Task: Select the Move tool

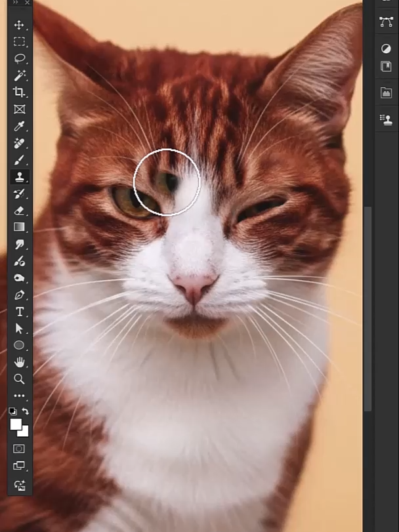Action: [19, 25]
